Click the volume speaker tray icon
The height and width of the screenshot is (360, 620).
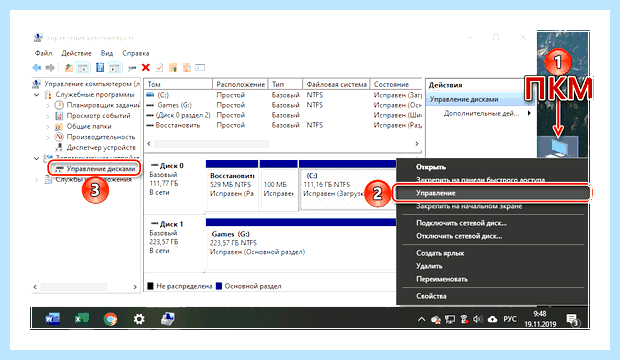[478, 319]
